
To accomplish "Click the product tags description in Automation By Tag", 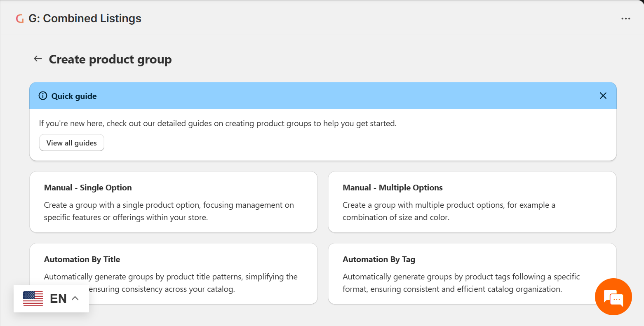I will pyautogui.click(x=461, y=283).
